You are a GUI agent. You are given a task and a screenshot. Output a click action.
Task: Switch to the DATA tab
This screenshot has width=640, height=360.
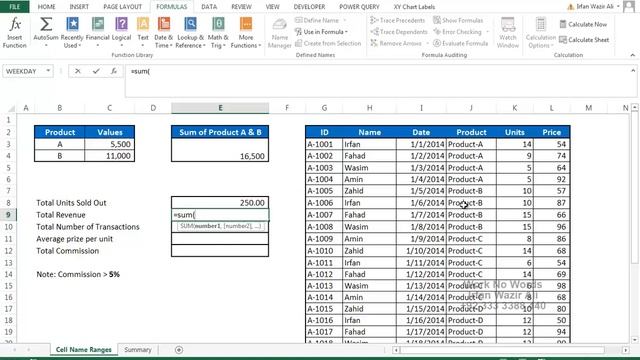tap(209, 7)
